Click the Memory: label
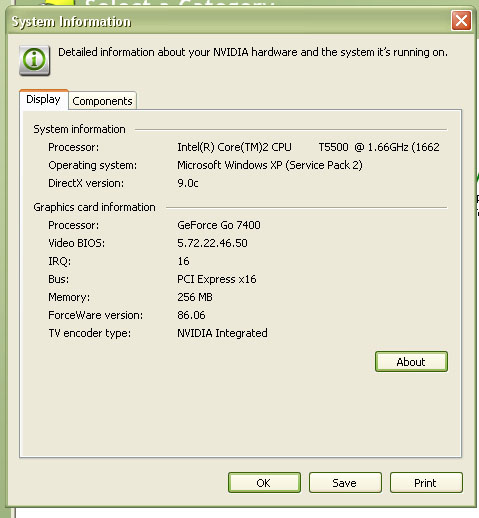The height and width of the screenshot is (518, 479). click(x=69, y=297)
